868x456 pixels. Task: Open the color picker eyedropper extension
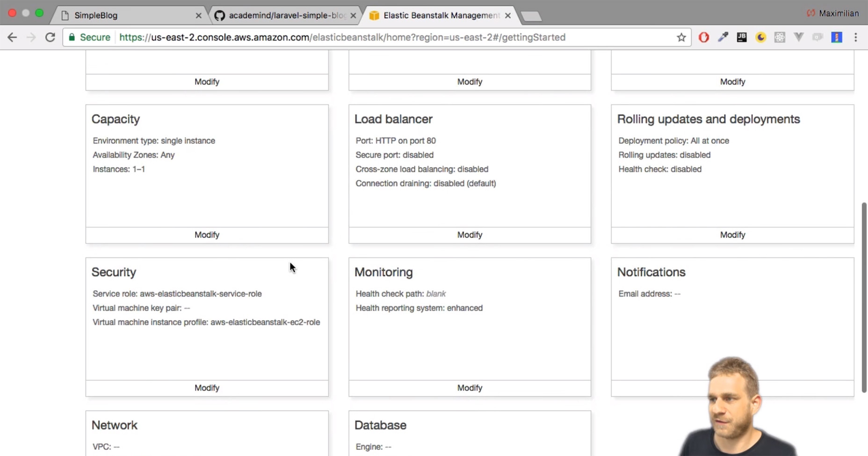tap(723, 37)
